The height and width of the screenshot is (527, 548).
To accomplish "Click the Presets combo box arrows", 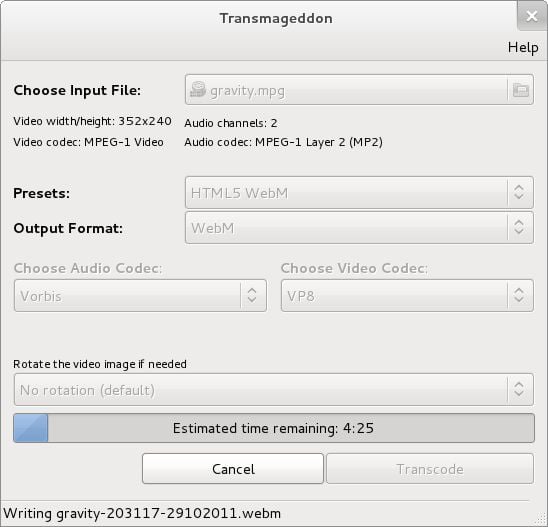I will click(x=519, y=192).
